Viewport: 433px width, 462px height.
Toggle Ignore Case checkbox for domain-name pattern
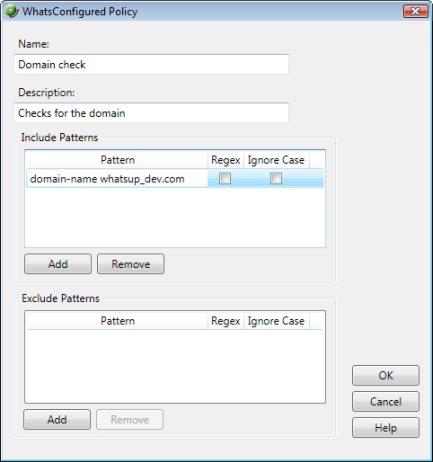coord(276,178)
